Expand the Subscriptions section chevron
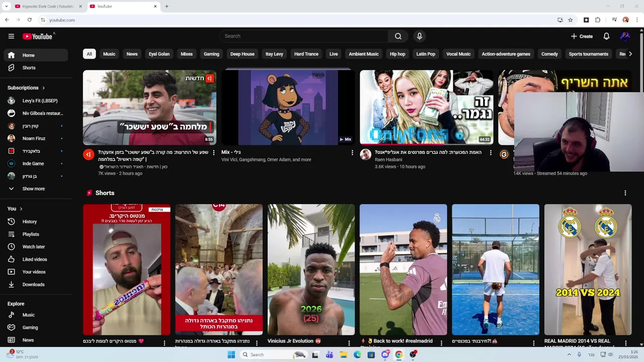 tap(43, 88)
